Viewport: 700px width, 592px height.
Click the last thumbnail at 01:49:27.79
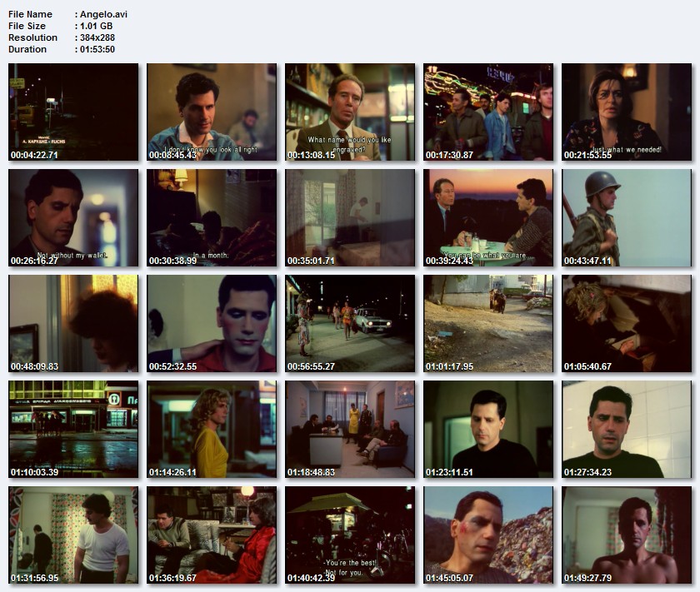pos(627,535)
